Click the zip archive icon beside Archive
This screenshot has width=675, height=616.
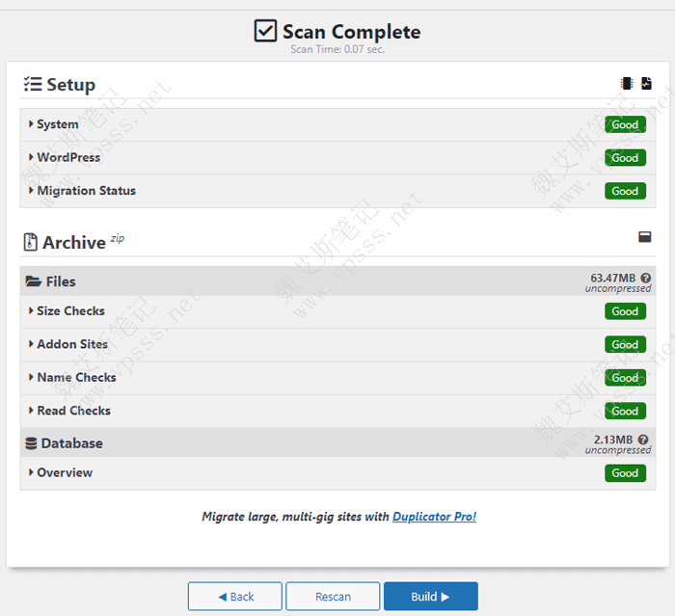click(30, 243)
